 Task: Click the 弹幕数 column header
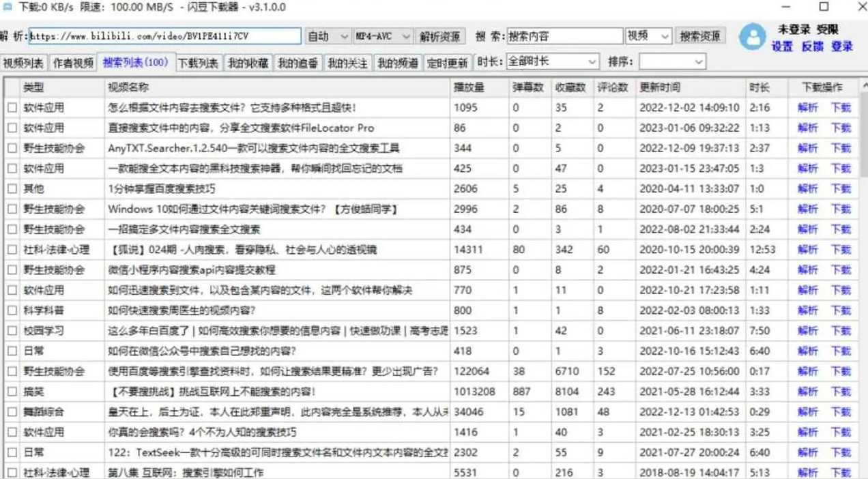pyautogui.click(x=530, y=87)
